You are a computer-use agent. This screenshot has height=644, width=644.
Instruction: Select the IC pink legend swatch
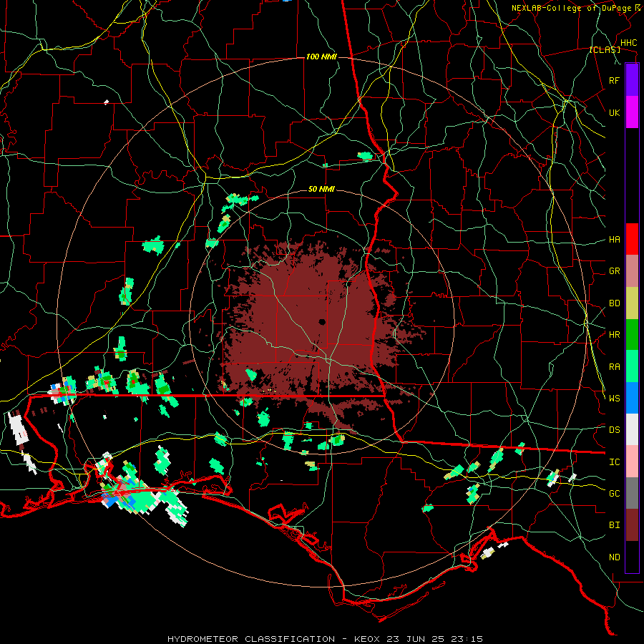(x=632, y=462)
